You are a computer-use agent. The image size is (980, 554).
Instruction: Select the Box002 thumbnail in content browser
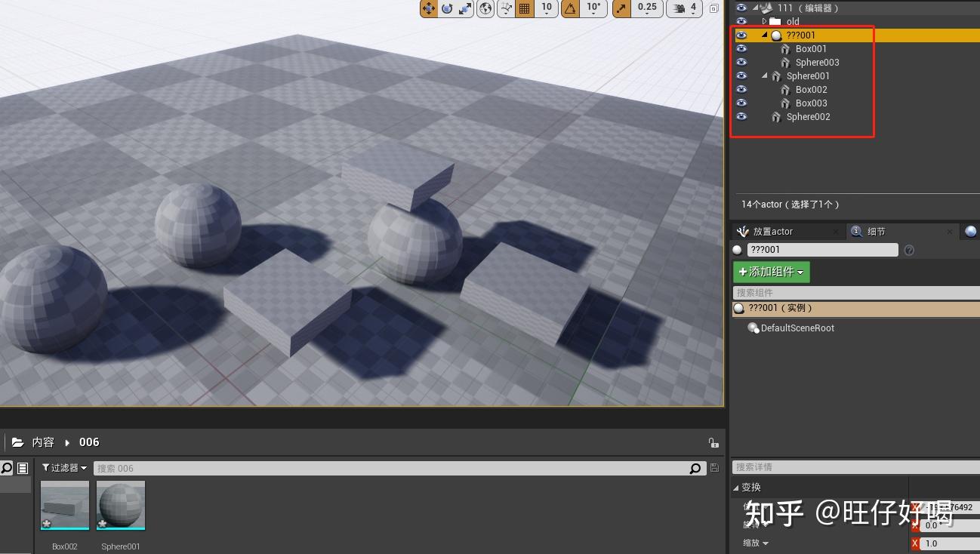click(64, 505)
